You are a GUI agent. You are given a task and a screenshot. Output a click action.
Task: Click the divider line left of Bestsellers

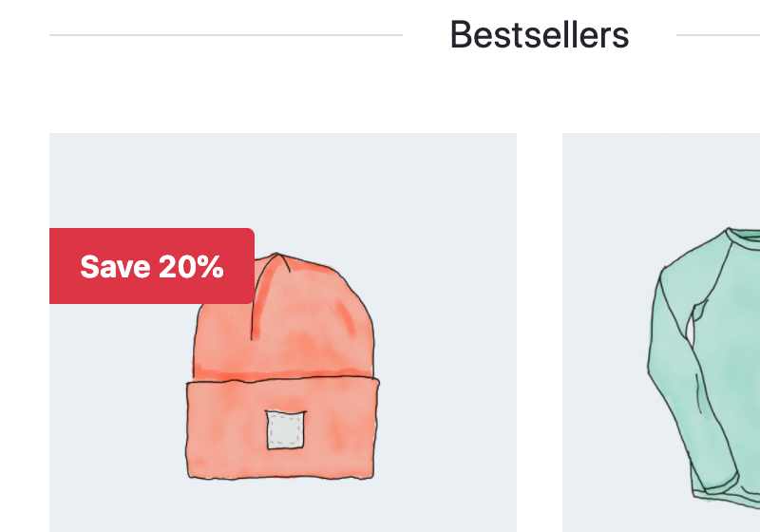click(226, 35)
